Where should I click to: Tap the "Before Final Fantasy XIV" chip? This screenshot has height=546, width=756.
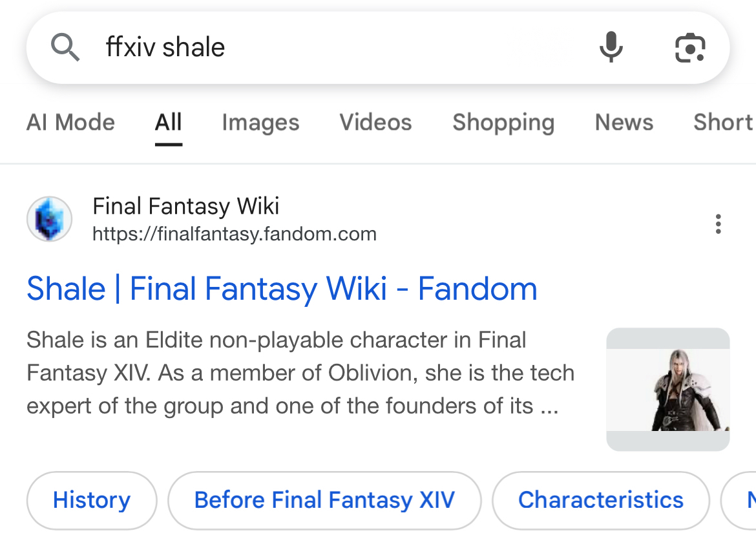pos(324,500)
